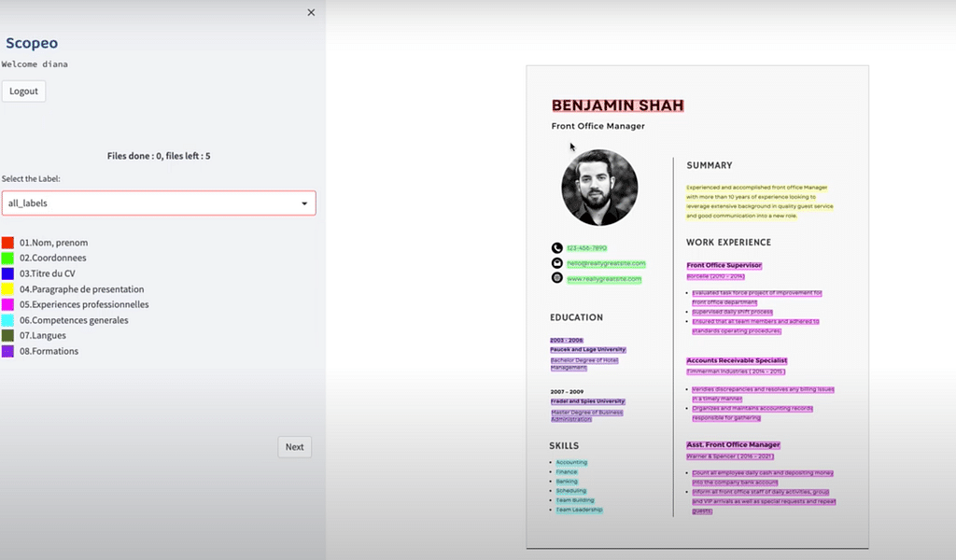Click the highlighted BENJAMIN SHAH name

(x=617, y=105)
